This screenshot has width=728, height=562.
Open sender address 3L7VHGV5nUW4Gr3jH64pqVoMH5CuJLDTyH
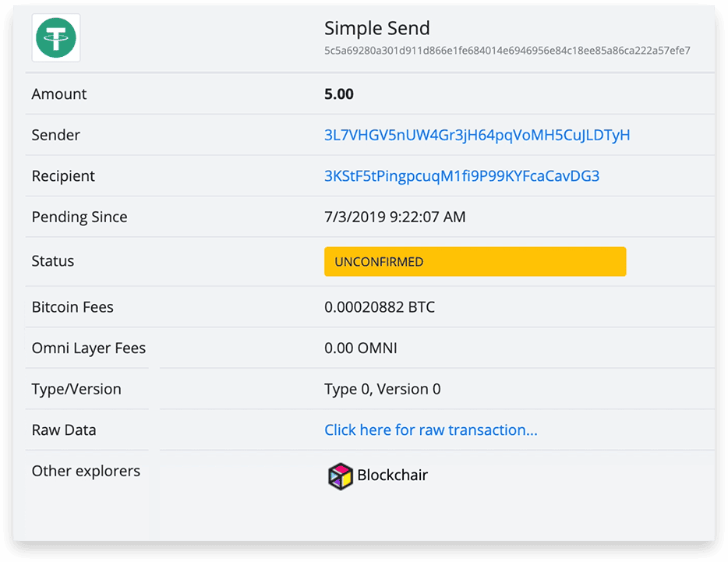point(477,135)
